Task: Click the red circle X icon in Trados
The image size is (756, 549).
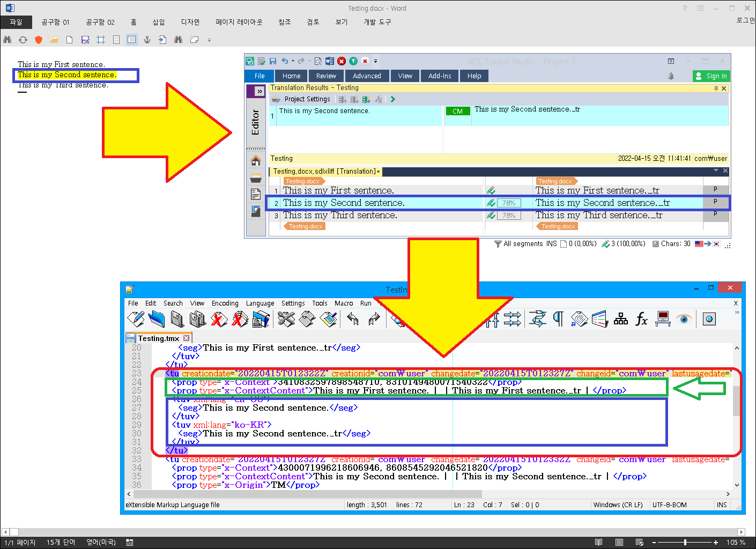Action: coord(342,61)
